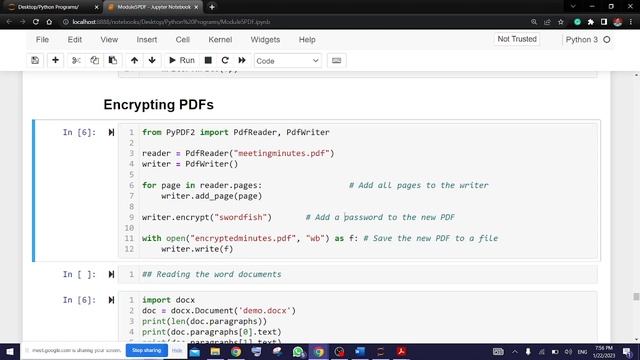Run the '## Reading the word documents' cell icon
The image size is (640, 360).
[x=111, y=274]
